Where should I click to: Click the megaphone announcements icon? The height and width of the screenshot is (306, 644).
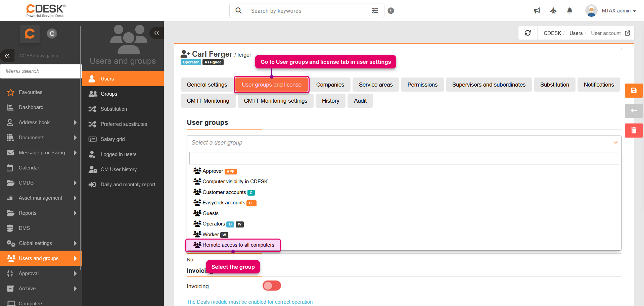click(x=537, y=11)
